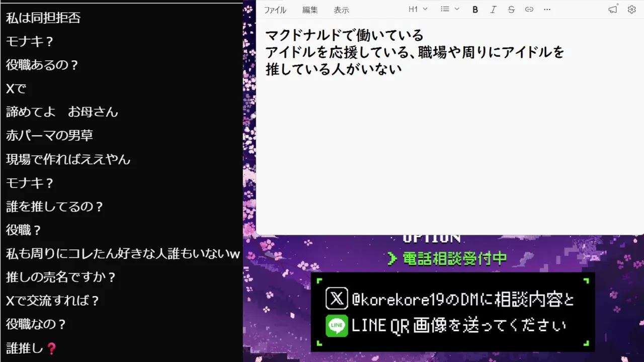Select comment 私も周りにコレたん好きな人誰もいないw

tap(123, 253)
